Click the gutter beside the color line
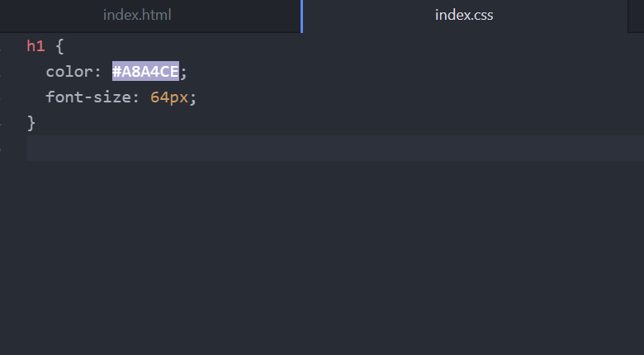Image resolution: width=644 pixels, height=355 pixels. [8, 72]
